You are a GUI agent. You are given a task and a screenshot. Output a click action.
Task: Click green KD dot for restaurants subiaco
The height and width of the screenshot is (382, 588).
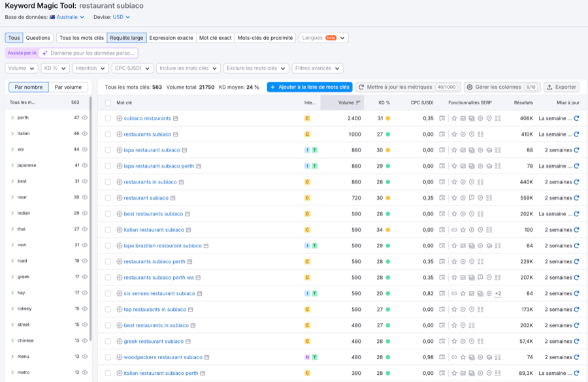tap(388, 135)
